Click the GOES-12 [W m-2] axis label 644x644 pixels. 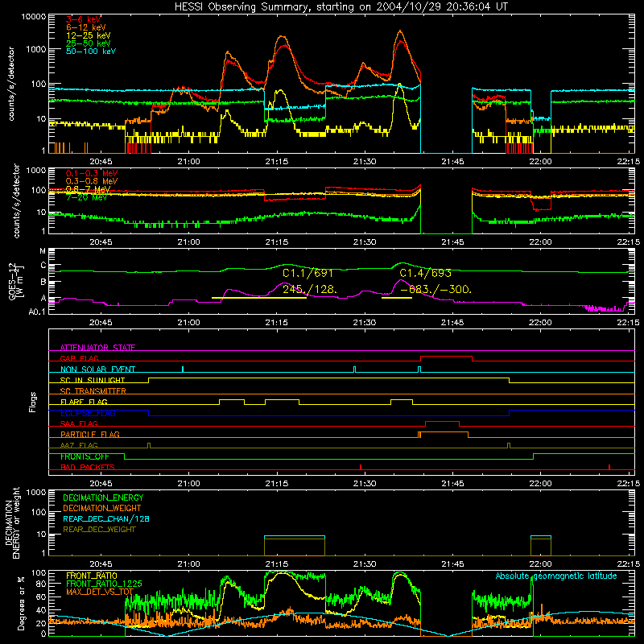click(17, 281)
